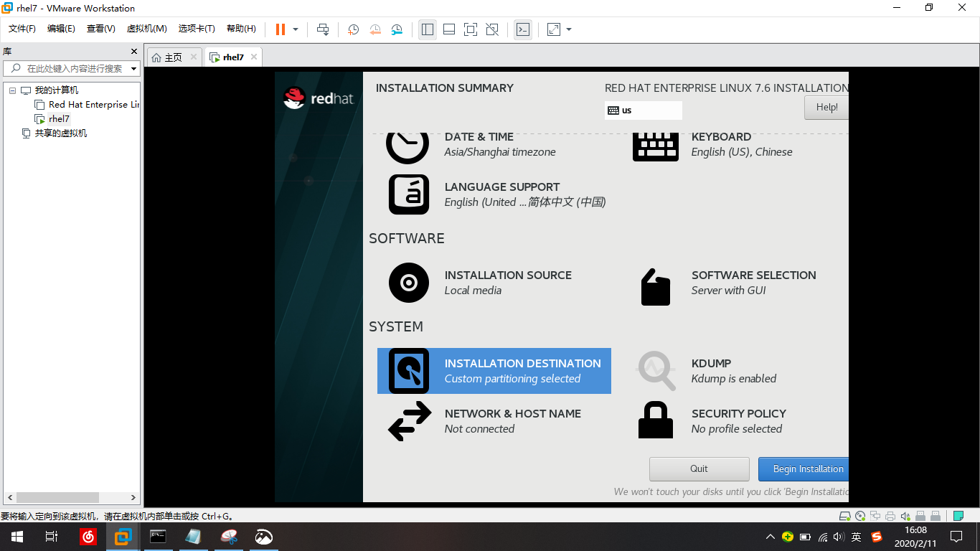980x551 pixels.
Task: Open the 查看(V) menu
Action: (x=101, y=29)
